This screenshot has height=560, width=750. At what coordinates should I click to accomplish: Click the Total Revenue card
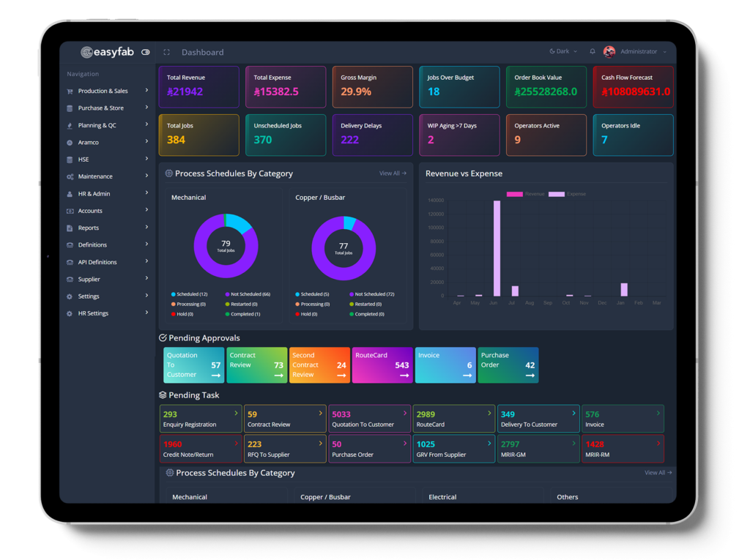[x=199, y=87]
